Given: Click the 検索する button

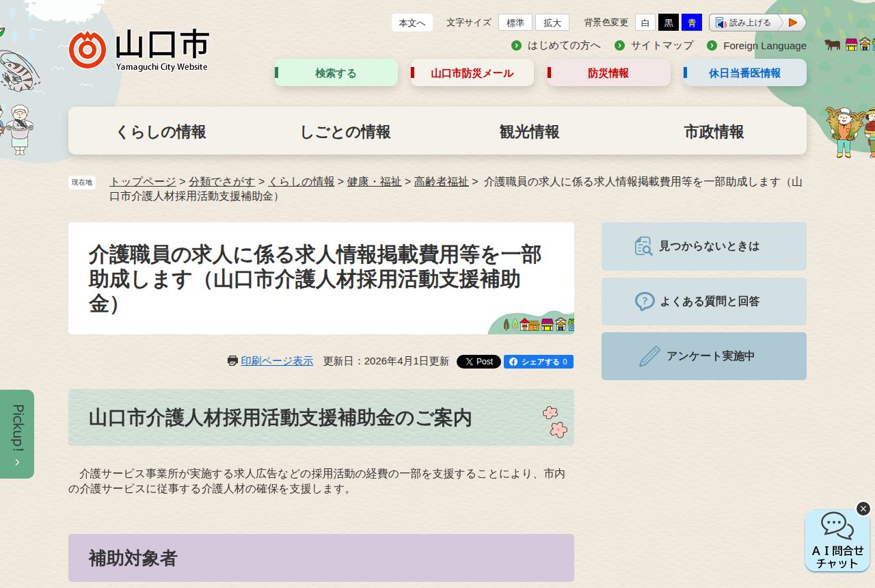Looking at the screenshot, I should click(x=336, y=72).
